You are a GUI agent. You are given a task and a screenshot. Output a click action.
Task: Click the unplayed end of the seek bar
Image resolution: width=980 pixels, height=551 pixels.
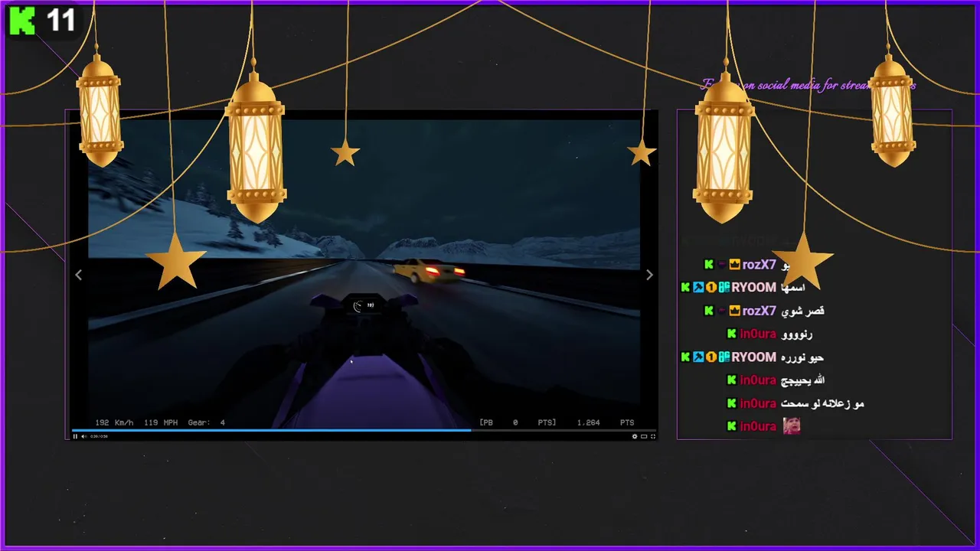coord(563,430)
